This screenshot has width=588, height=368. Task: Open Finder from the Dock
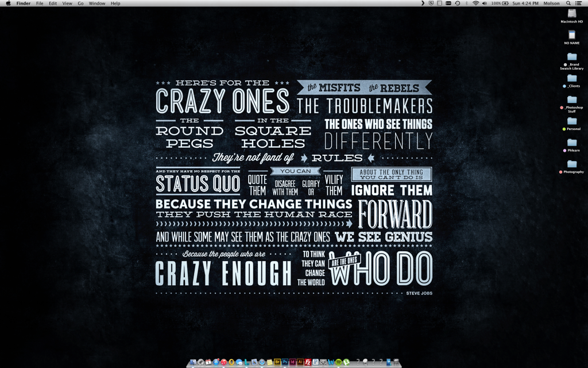(x=193, y=362)
